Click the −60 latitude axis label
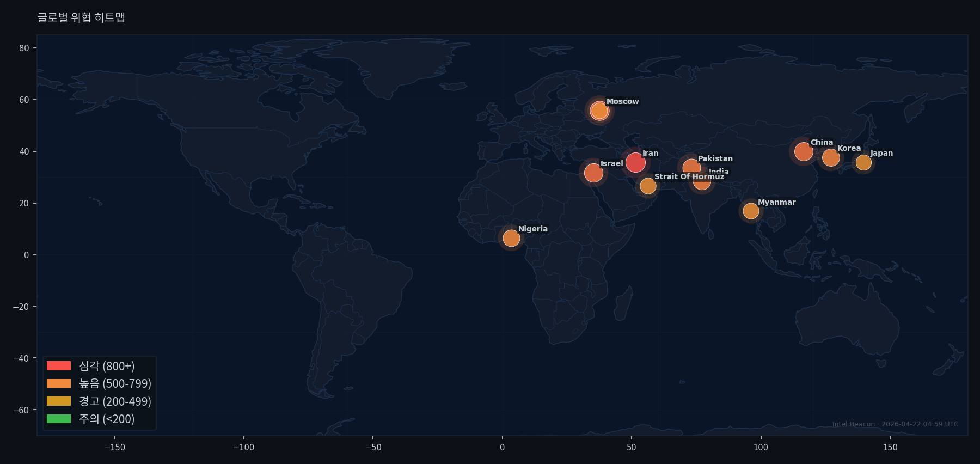Image resolution: width=980 pixels, height=464 pixels. tap(21, 410)
